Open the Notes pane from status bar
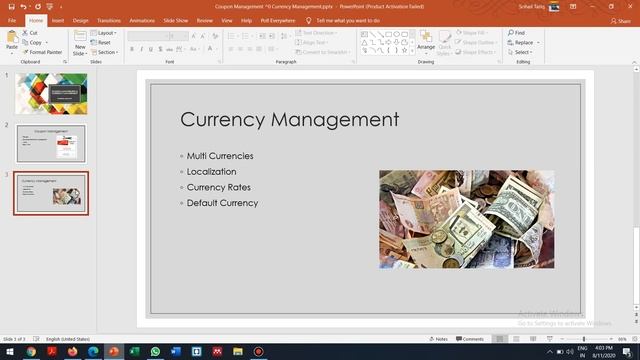This screenshot has height=360, width=640. point(438,339)
